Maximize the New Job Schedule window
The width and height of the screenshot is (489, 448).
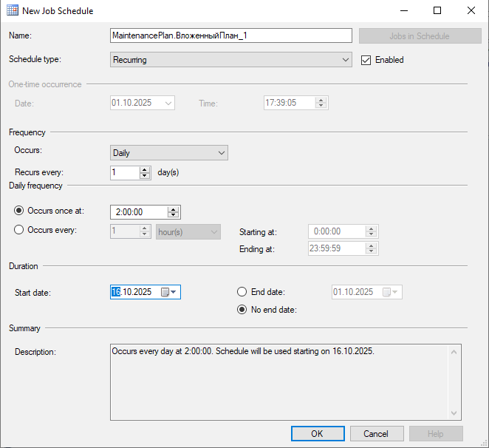[x=437, y=11]
